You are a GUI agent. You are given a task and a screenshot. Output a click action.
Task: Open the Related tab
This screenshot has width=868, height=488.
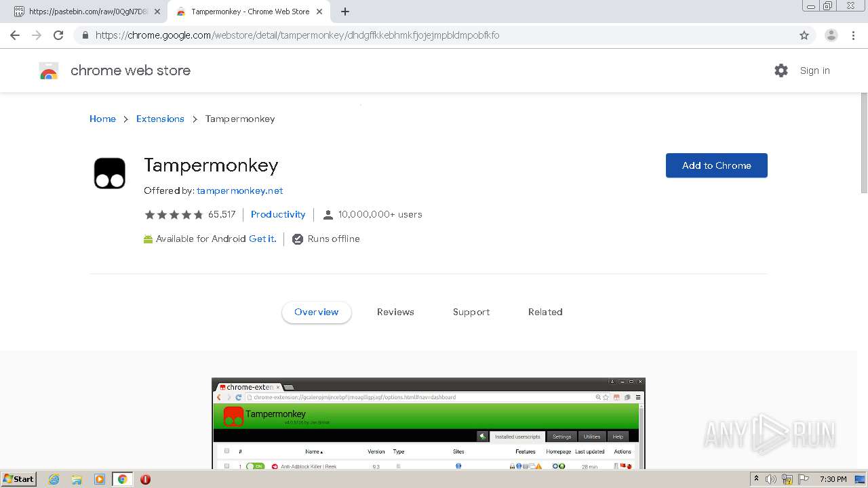pyautogui.click(x=545, y=312)
